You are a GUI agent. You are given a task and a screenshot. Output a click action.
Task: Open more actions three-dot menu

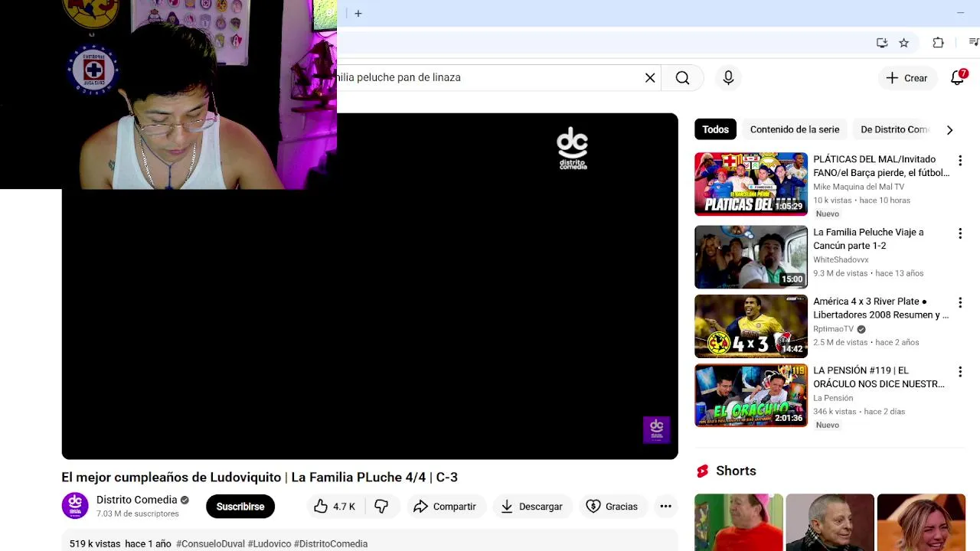click(665, 507)
